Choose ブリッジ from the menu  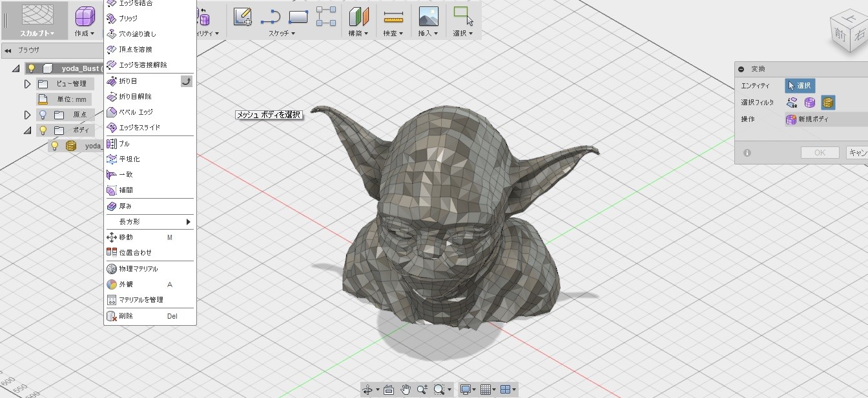(x=150, y=19)
